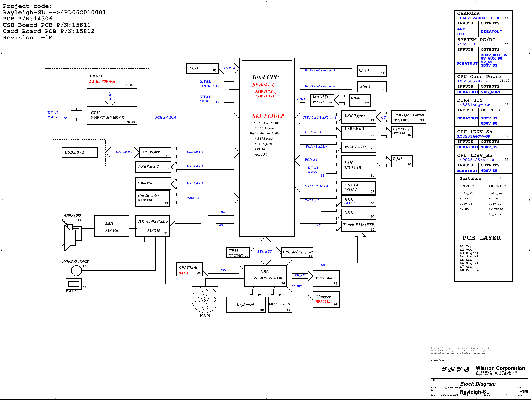Select the CardReader RTS5170 block
Viewport: 532px width, 400px height.
[153, 198]
